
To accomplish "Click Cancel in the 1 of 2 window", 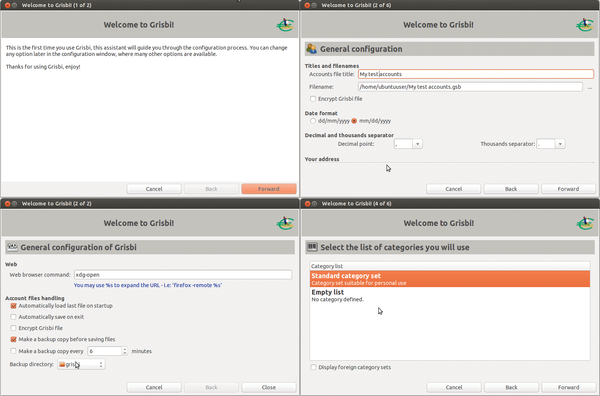I will (x=154, y=189).
